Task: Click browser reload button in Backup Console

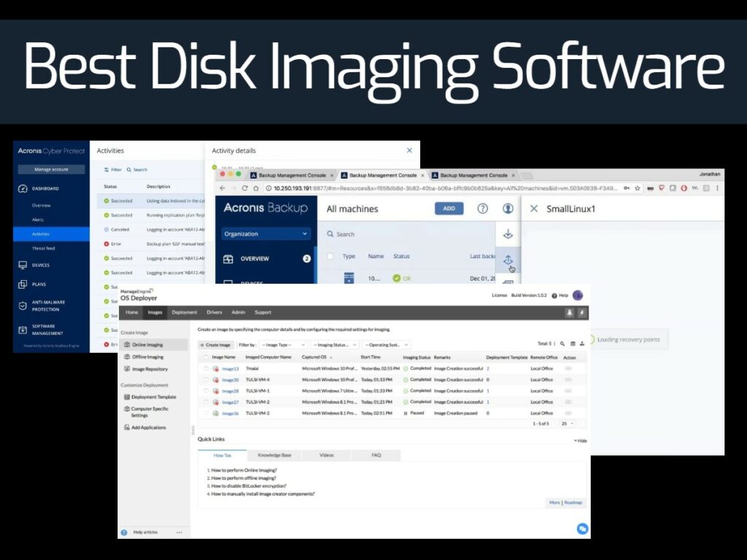Action: (x=244, y=188)
